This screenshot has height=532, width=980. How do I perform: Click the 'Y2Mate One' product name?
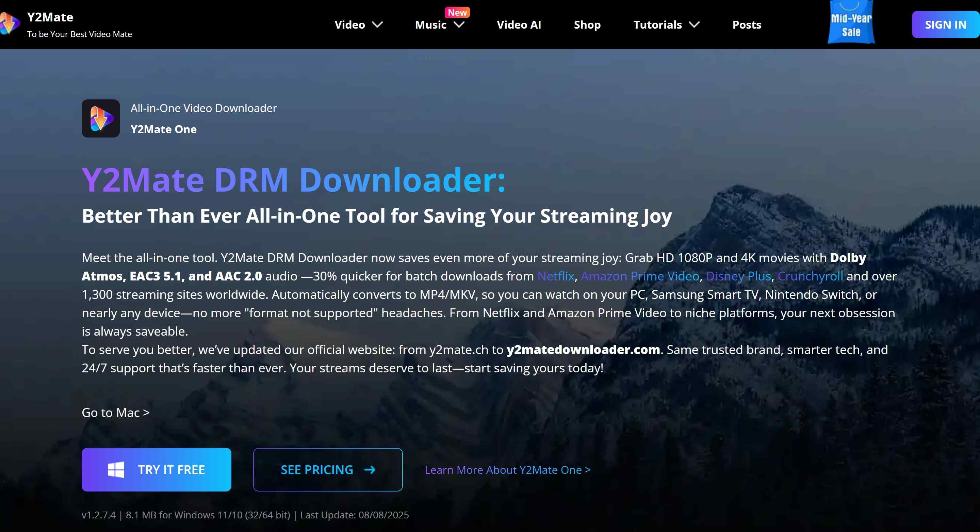click(x=164, y=129)
